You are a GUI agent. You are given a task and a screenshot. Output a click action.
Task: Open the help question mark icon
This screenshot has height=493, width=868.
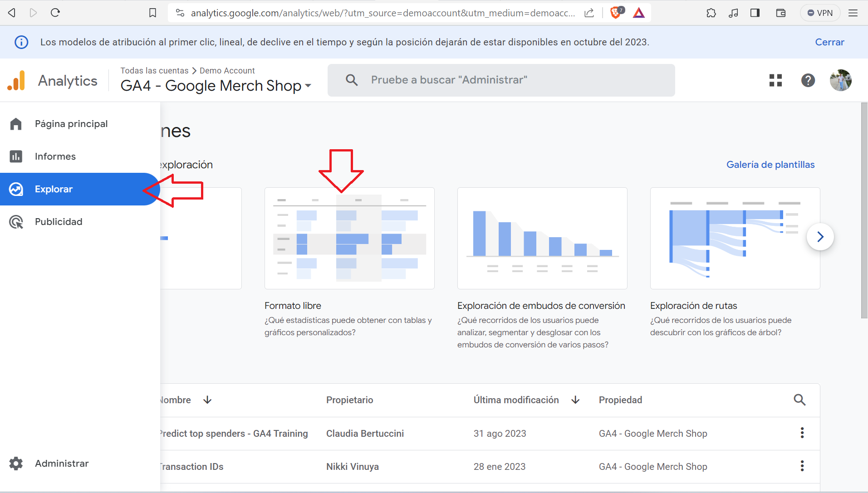(808, 80)
